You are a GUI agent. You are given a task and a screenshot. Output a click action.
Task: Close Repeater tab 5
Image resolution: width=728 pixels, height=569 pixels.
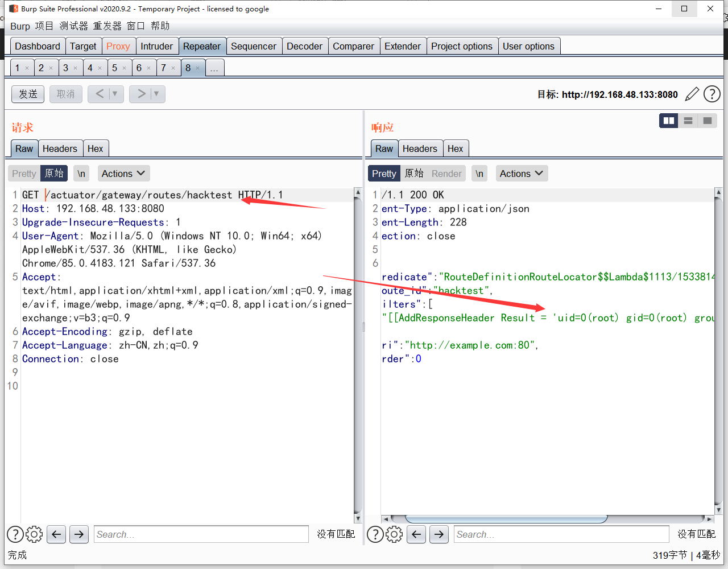125,68
